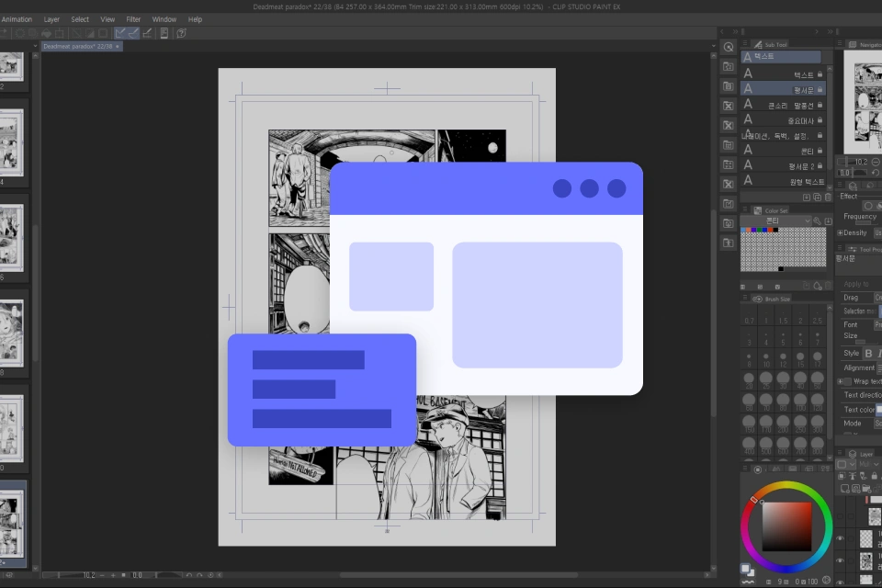Toggle the Snap to Grid icon

pyautogui.click(x=147, y=33)
